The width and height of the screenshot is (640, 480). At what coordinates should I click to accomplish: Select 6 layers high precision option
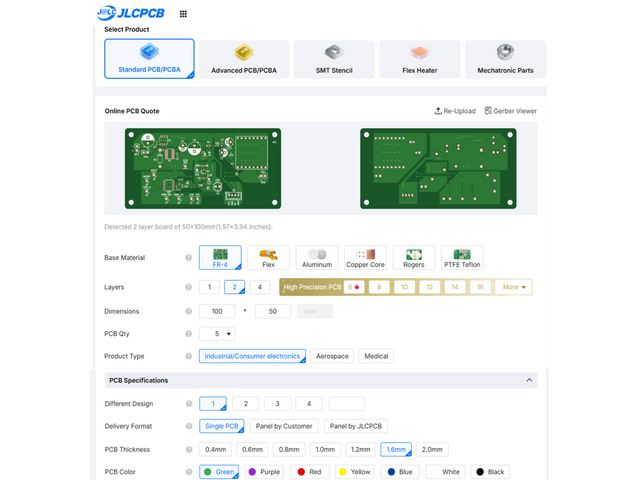354,287
